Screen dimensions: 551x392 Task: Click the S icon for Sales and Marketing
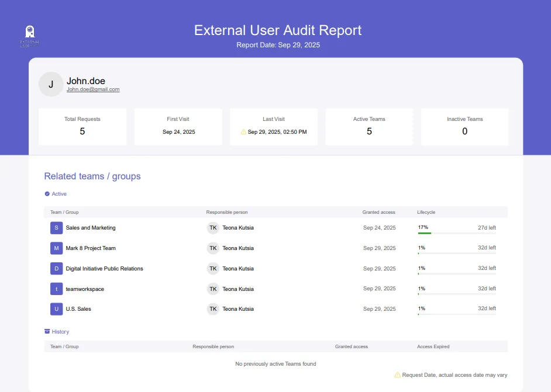pos(57,228)
